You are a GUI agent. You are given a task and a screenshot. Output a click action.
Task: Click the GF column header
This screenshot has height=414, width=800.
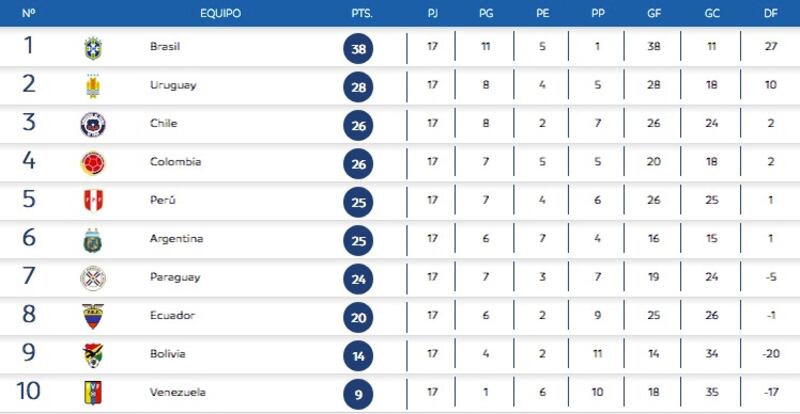[654, 14]
